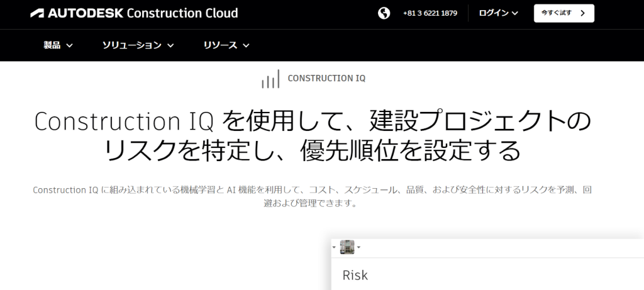Open the リソース menu
The width and height of the screenshot is (644, 290).
click(x=226, y=45)
